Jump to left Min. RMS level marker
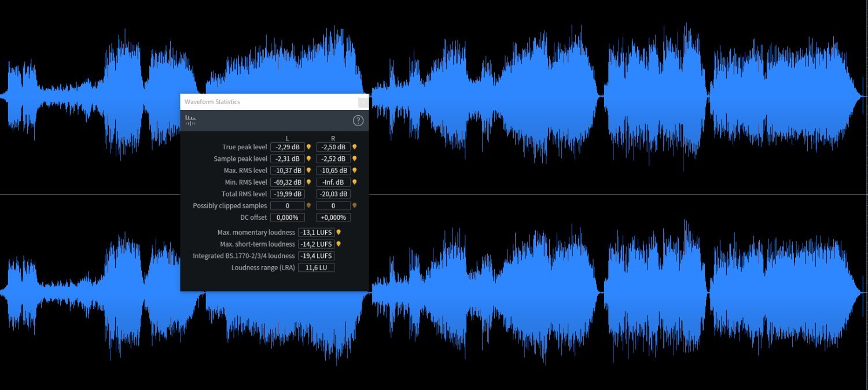Viewport: 868px width, 390px height. pyautogui.click(x=308, y=182)
